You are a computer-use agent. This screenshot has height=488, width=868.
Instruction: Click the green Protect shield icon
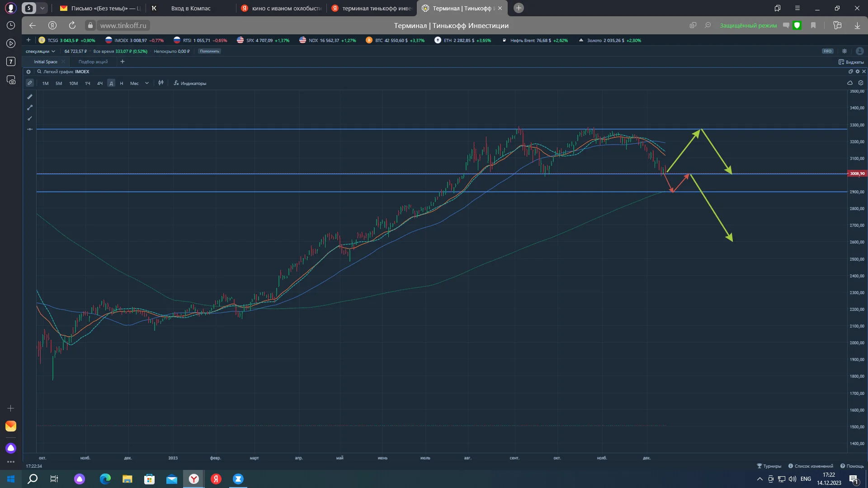coord(797,26)
